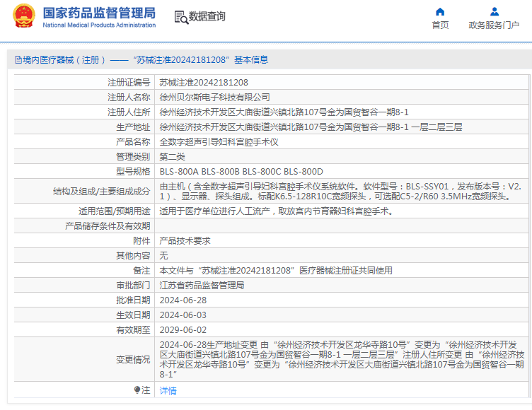Click the empty 产品储存条件及有效期 value cell
The width and height of the screenshot is (532, 410).
click(x=342, y=226)
